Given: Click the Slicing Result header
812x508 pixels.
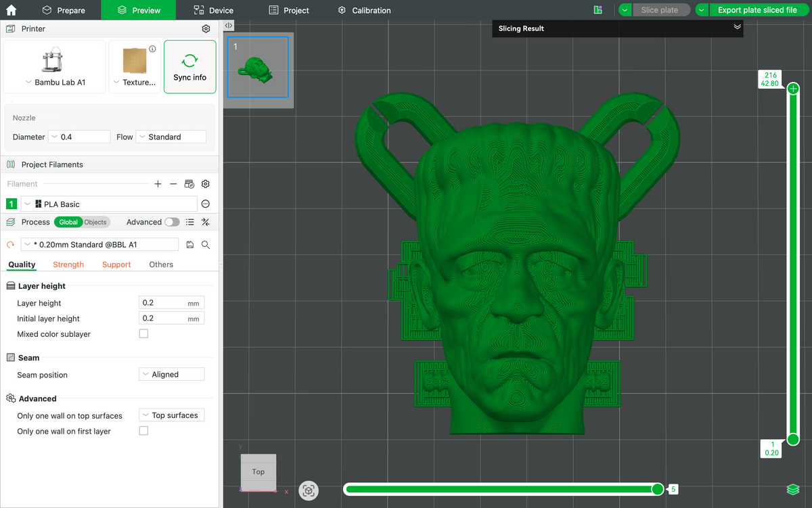Looking at the screenshot, I should pos(618,28).
